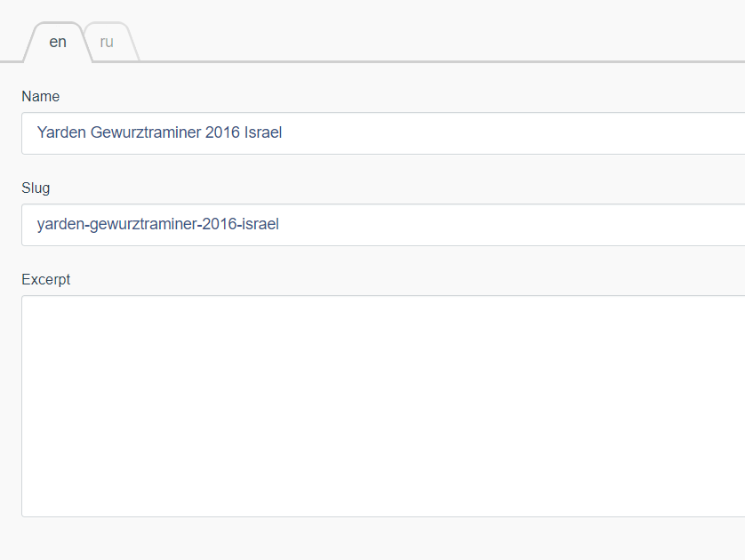Image resolution: width=745 pixels, height=560 pixels.
Task: Focus the Name input field
Action: [383, 133]
